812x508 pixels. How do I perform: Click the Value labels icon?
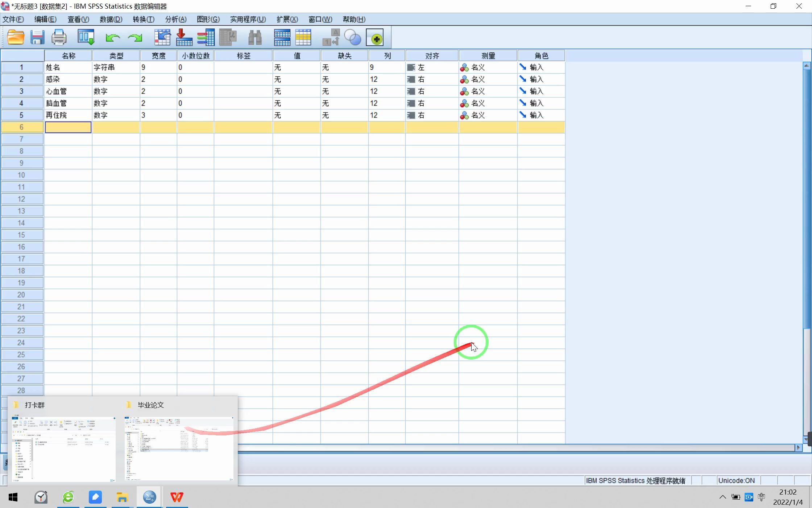331,37
